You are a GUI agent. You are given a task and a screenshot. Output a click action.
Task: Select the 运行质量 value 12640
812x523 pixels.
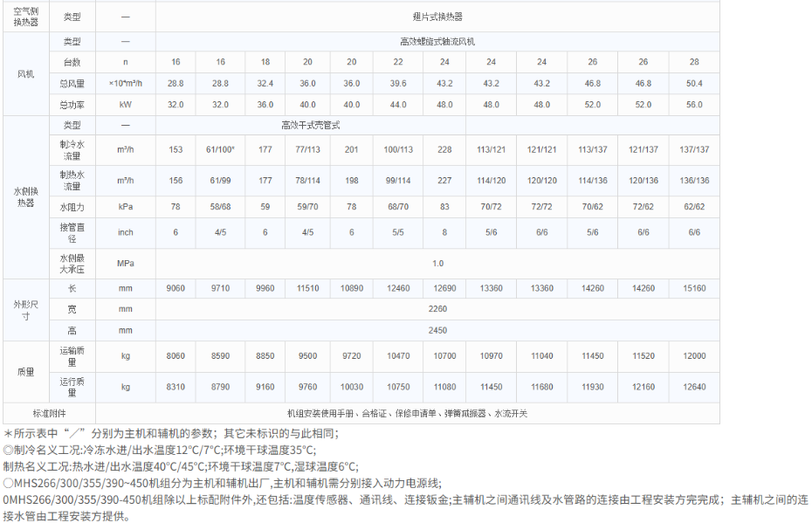pos(693,387)
